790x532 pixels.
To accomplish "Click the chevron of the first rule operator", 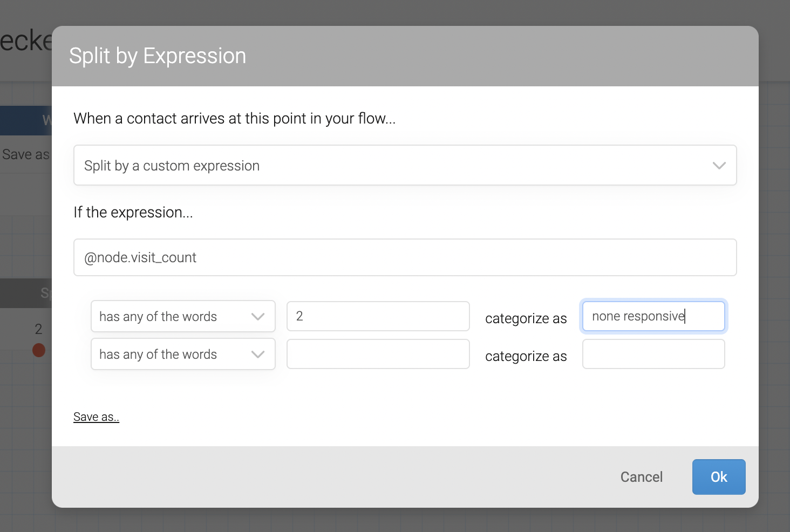I will [x=258, y=316].
